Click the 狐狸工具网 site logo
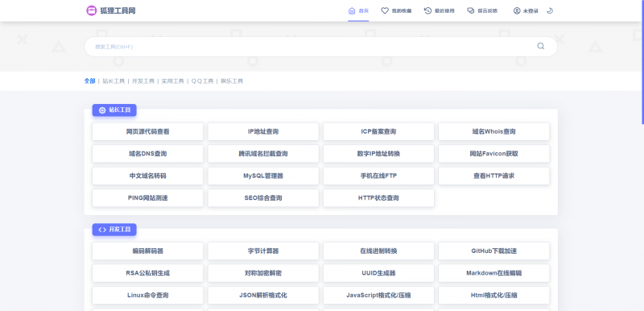644x311 pixels. tap(110, 10)
